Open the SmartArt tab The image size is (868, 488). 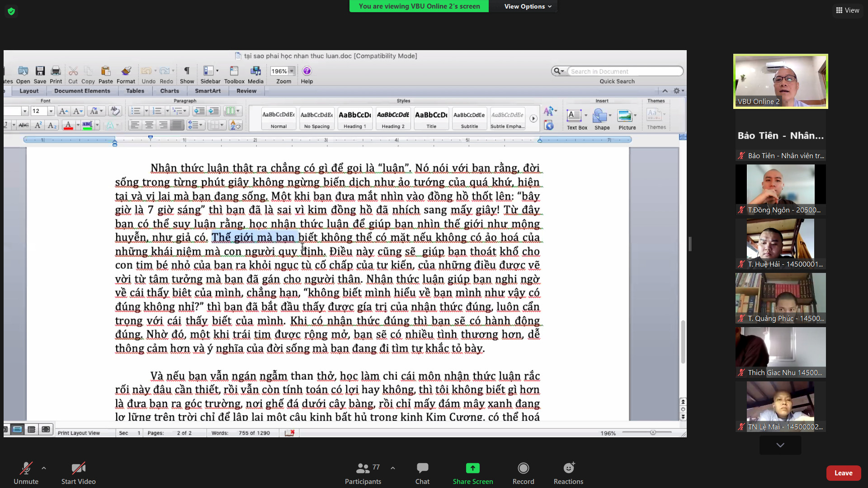tap(208, 91)
